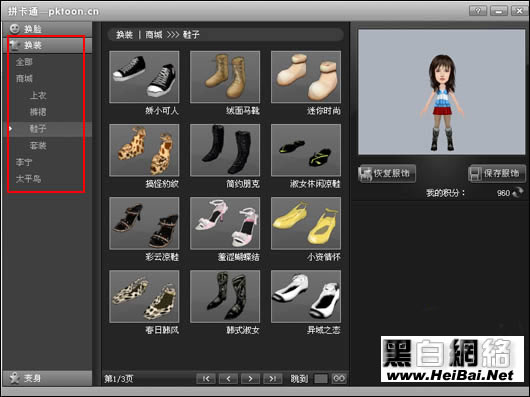Pick the 搞怪豹纹 leopard wedges
Viewport: 530px width, 397px height.
(x=144, y=150)
